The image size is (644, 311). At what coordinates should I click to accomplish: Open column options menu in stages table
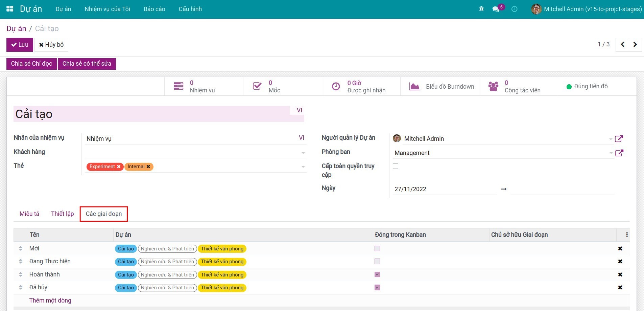[627, 235]
